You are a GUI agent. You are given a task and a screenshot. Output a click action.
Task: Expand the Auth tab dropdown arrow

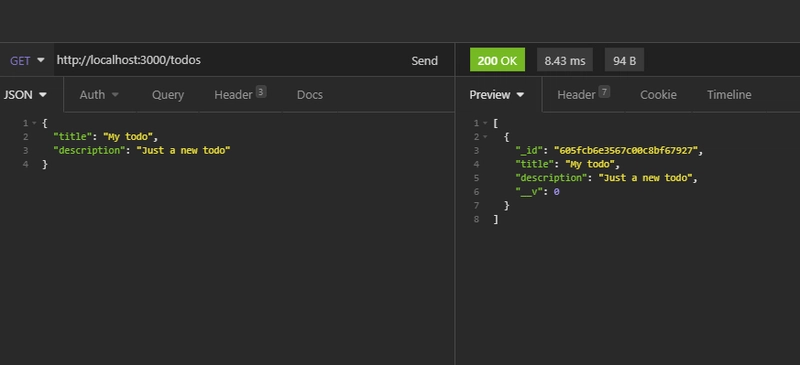point(115,95)
